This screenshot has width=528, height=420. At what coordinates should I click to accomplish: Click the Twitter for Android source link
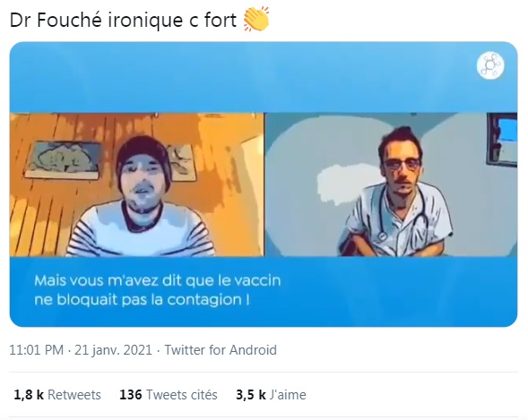coord(221,350)
